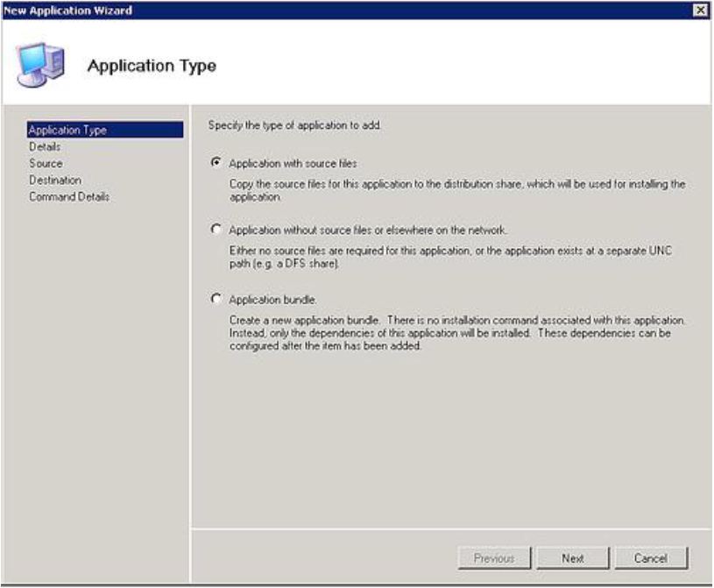714x588 pixels.
Task: Click 'Specify the type of application to add' text
Action: [x=294, y=125]
